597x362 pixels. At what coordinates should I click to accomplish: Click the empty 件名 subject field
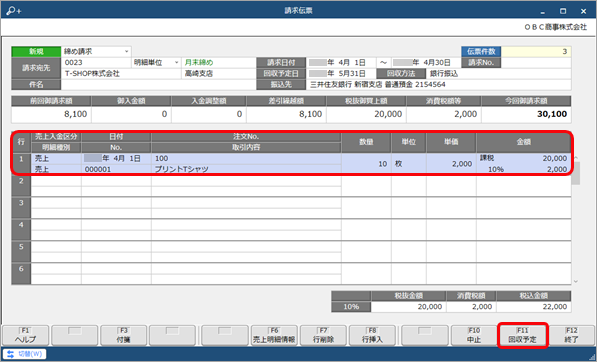158,85
